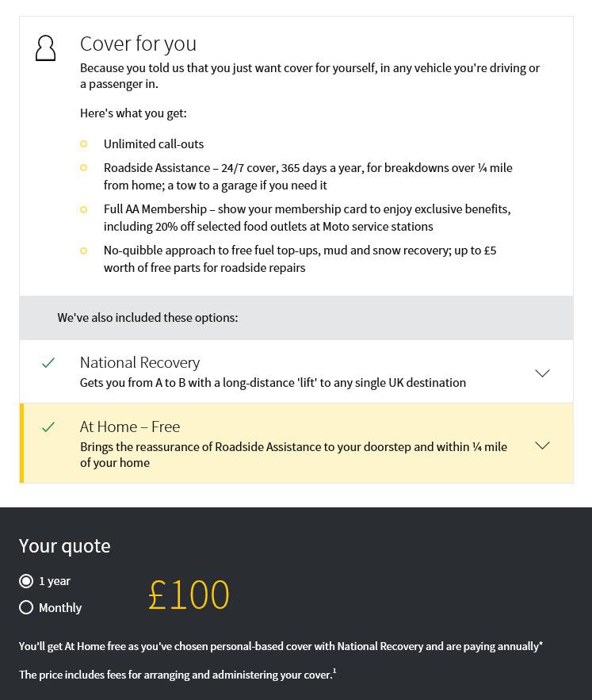Expand the At Home – Free details chevron
The width and height of the screenshot is (592, 700).
[x=542, y=445]
